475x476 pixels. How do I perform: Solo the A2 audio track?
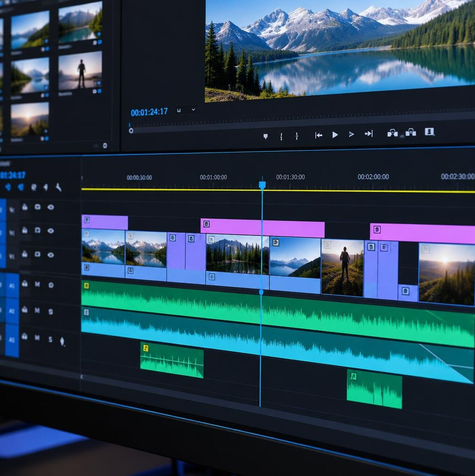click(51, 312)
